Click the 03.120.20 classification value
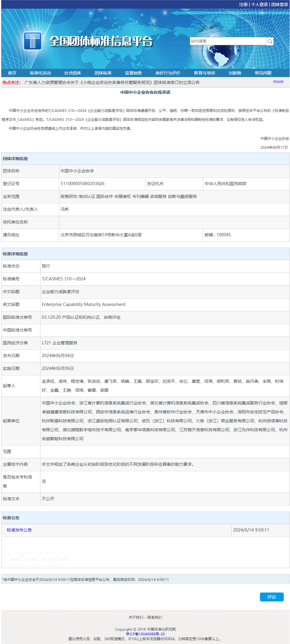290x644 pixels. tap(81, 317)
